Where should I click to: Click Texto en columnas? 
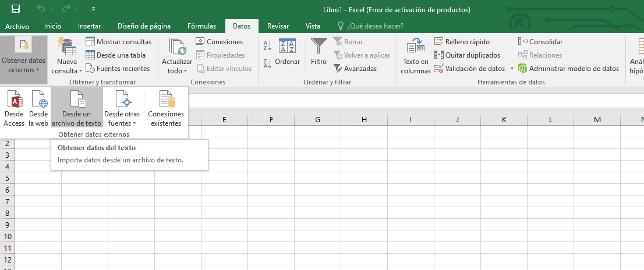point(416,56)
